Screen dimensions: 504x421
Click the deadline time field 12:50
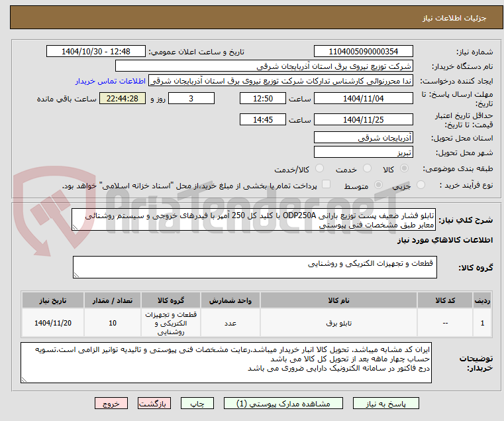pyautogui.click(x=263, y=99)
